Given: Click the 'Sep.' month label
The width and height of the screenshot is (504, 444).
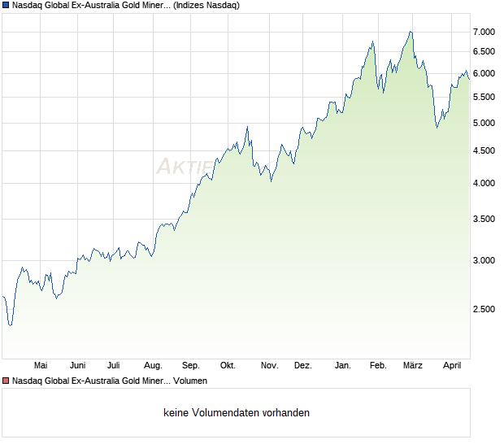Looking at the screenshot, I should 191,366.
